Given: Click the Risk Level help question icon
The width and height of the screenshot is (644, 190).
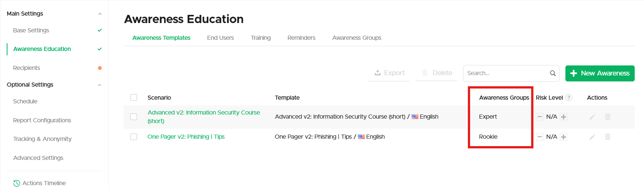Looking at the screenshot, I should point(569,98).
